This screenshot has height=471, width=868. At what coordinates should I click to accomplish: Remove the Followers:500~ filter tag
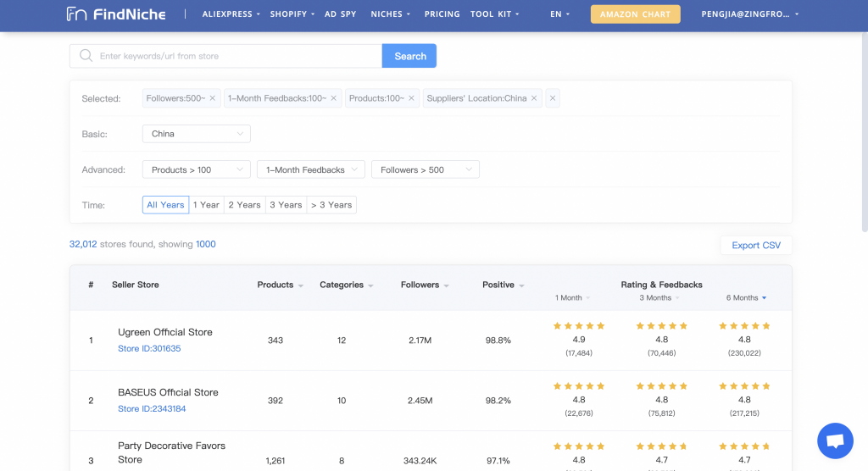[x=213, y=98]
